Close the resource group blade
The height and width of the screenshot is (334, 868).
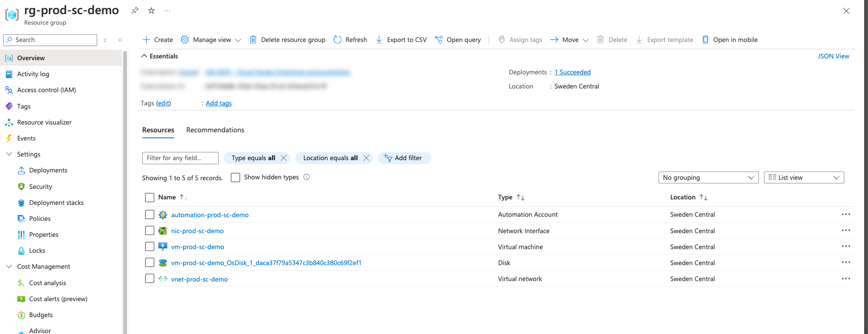846,11
